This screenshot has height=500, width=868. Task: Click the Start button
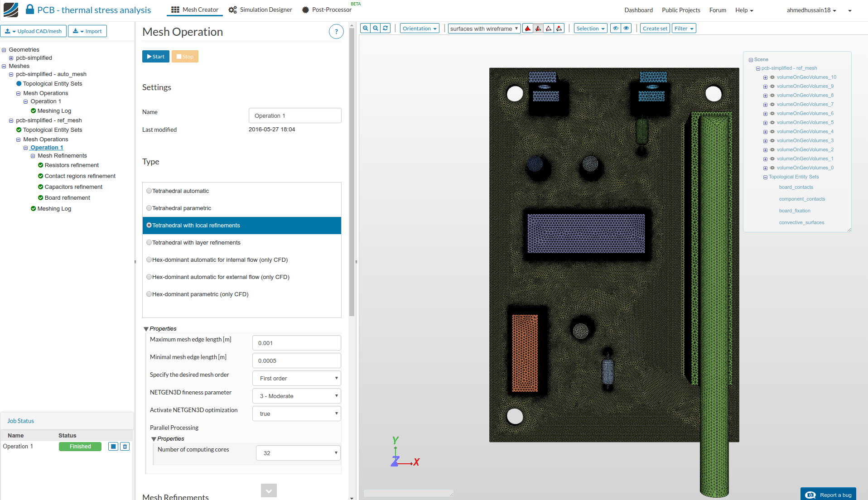click(156, 57)
